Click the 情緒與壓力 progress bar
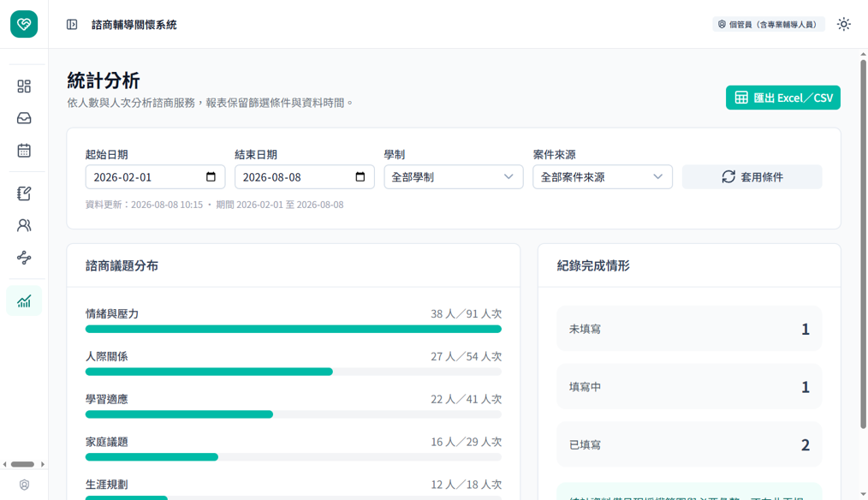Viewport: 868px width, 500px height. [x=294, y=329]
